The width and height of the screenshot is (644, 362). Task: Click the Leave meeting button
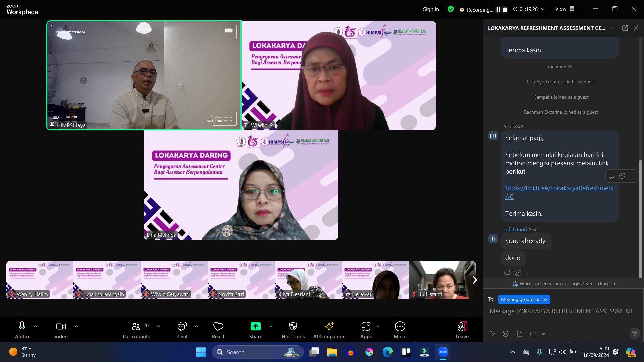pyautogui.click(x=462, y=327)
